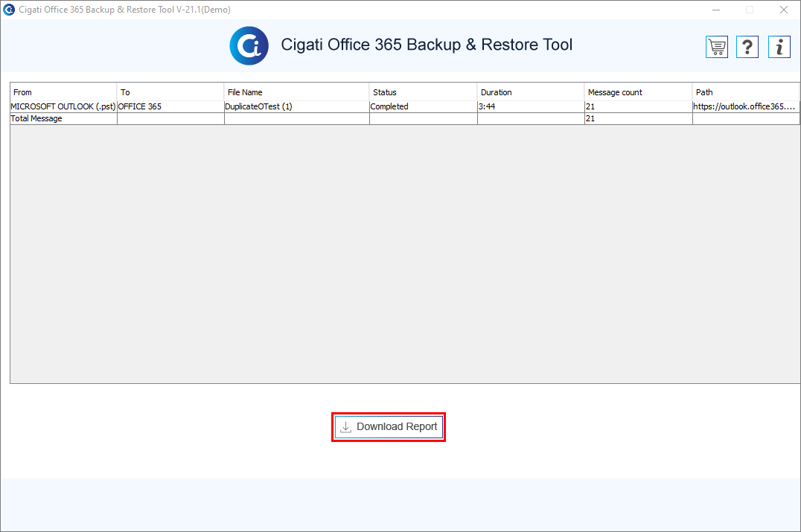Select the 21 value in Total Message row
801x532 pixels.
(639, 118)
